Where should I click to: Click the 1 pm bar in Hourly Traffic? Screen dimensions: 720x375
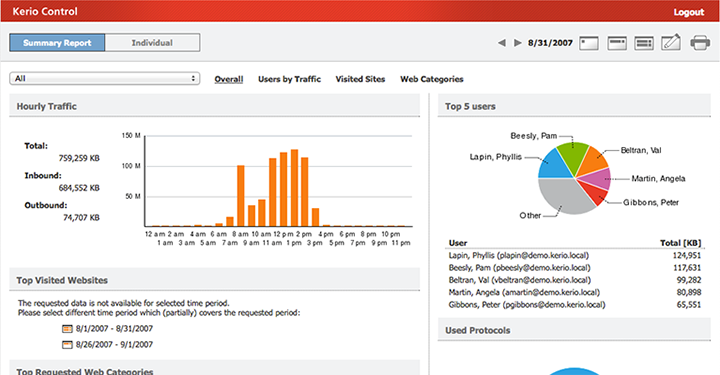(294, 188)
